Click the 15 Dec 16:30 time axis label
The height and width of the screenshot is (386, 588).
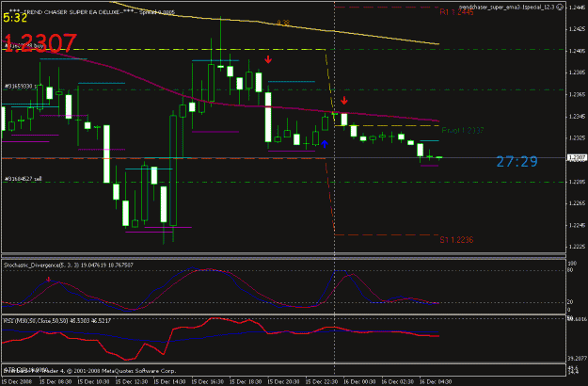point(207,381)
